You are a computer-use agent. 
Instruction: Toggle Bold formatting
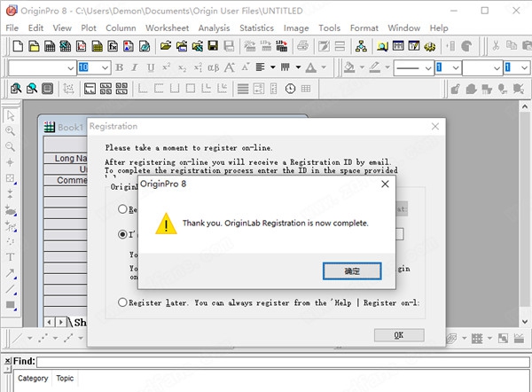[119, 67]
